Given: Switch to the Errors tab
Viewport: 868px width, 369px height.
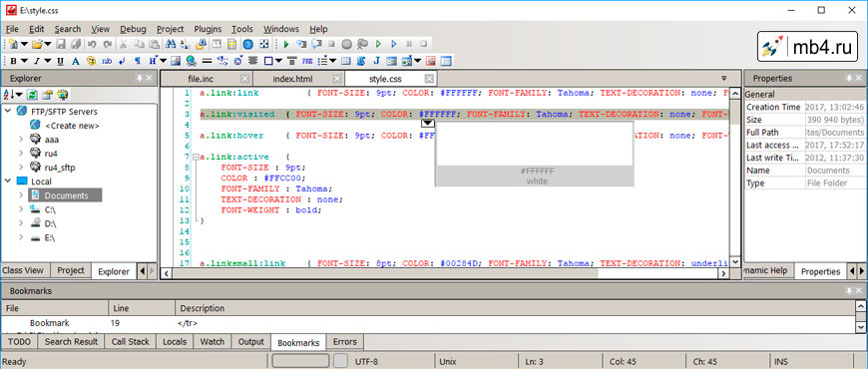Looking at the screenshot, I should coord(345,342).
